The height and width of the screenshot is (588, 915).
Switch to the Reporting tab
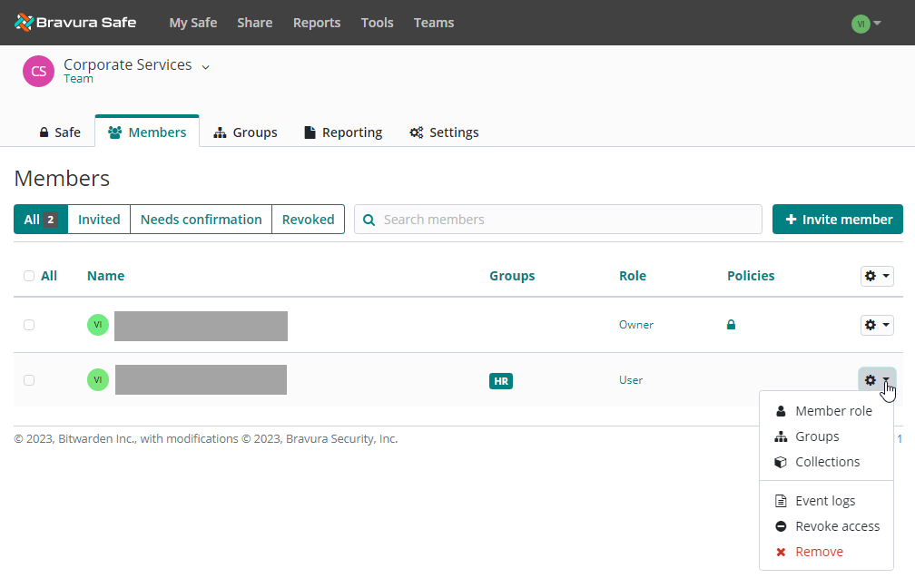(342, 132)
